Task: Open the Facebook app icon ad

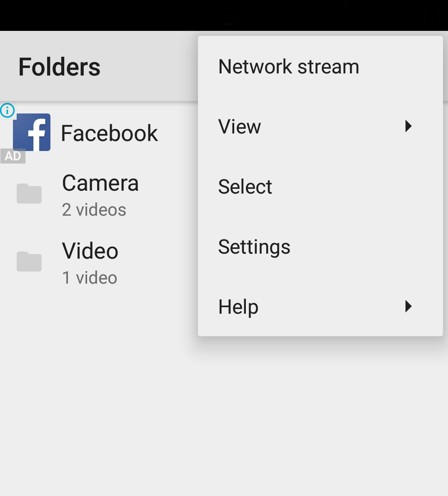Action: click(x=32, y=132)
